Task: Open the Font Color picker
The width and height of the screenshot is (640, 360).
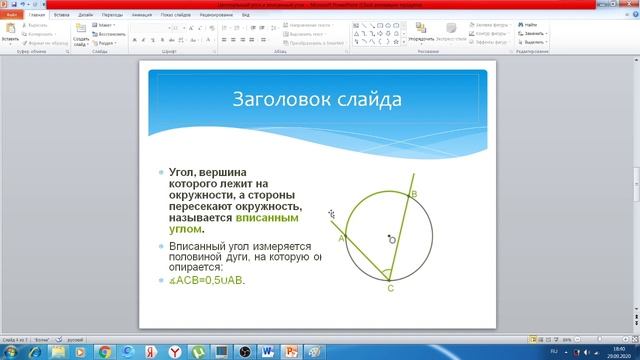Action: tap(209, 40)
